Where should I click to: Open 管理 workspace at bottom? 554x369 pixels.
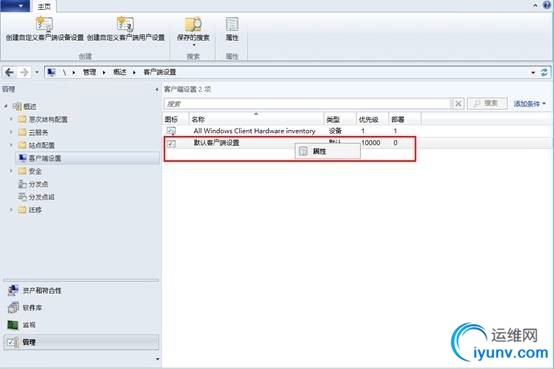[x=81, y=342]
